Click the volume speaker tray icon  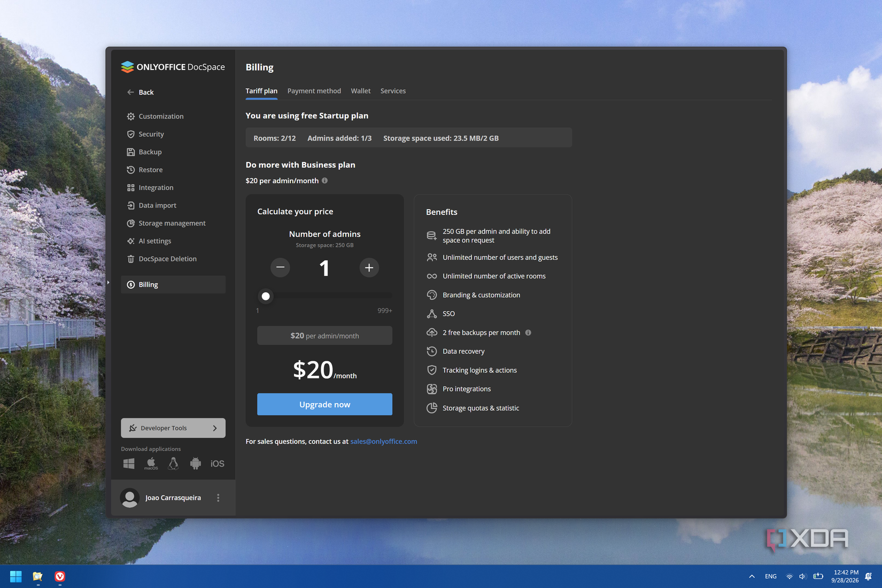pos(802,576)
